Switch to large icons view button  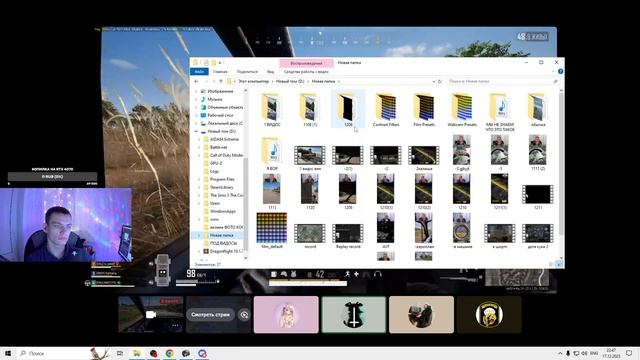560,264
